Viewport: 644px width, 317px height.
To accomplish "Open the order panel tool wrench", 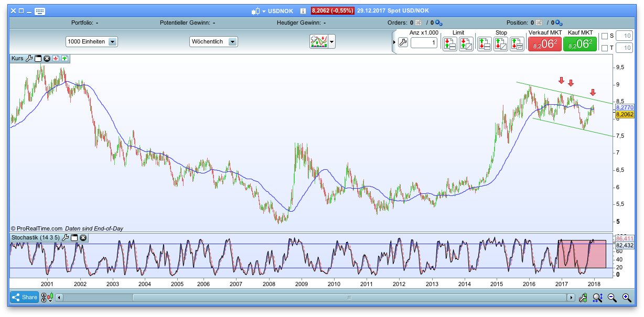I will pos(403,42).
